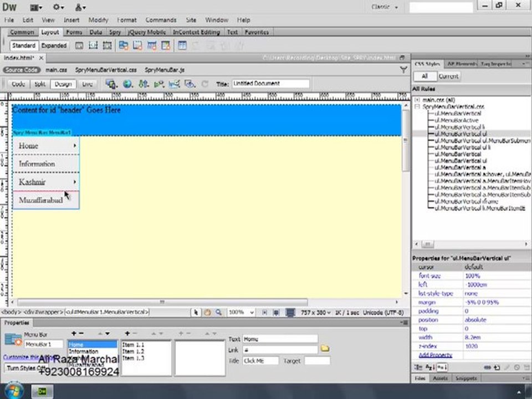Toggle CSS Styles Current mode
This screenshot has height=399, width=532.
448,76
